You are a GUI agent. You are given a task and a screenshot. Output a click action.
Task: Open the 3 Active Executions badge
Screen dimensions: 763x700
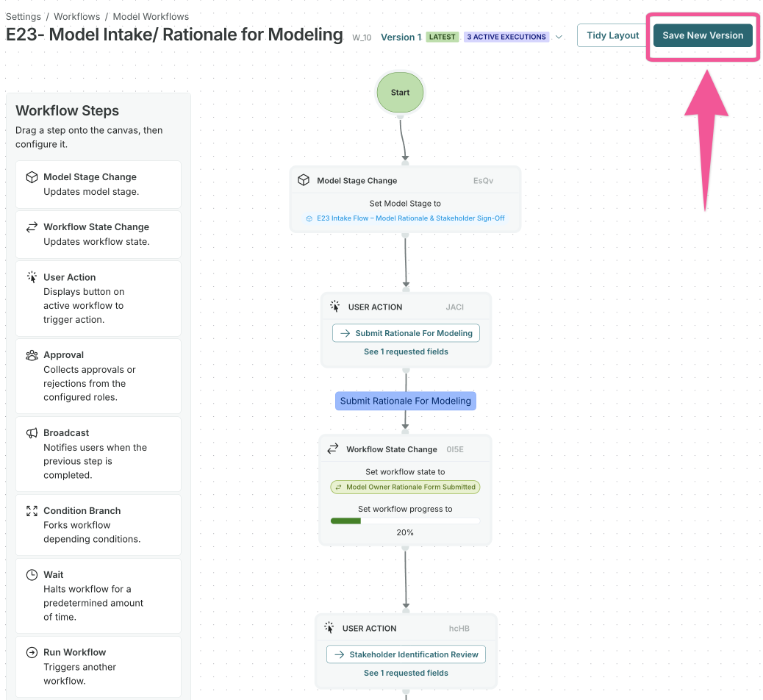(x=506, y=37)
